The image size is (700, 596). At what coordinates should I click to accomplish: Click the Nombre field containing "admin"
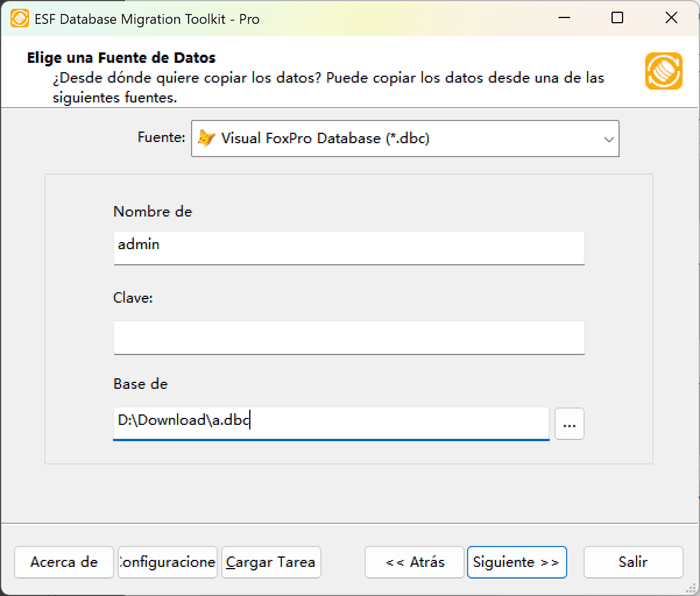348,248
